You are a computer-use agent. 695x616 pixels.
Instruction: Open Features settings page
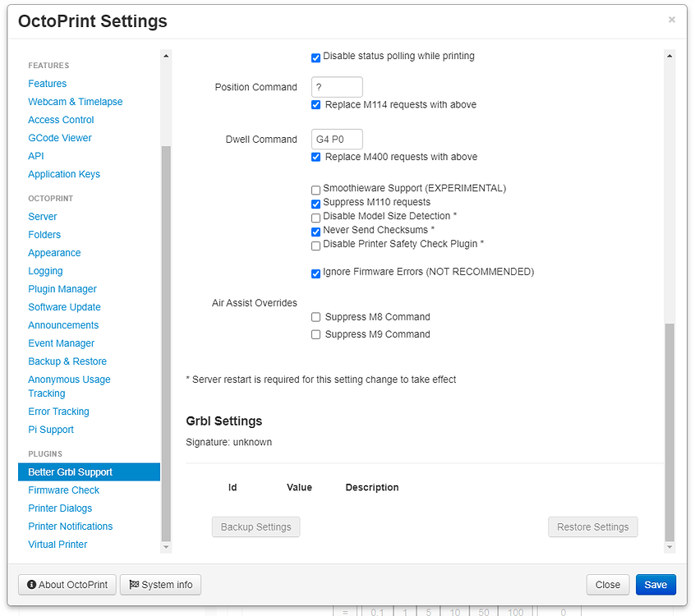(x=47, y=83)
